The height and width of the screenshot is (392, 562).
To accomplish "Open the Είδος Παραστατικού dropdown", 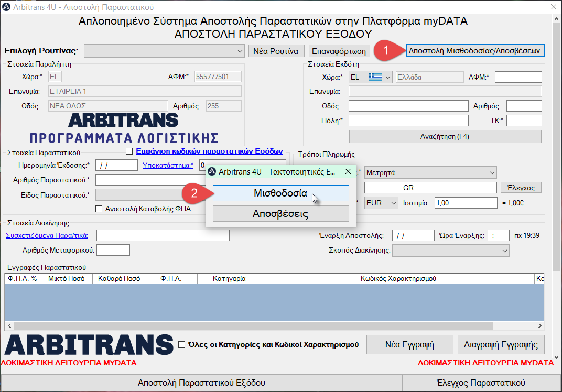I will tap(150, 195).
